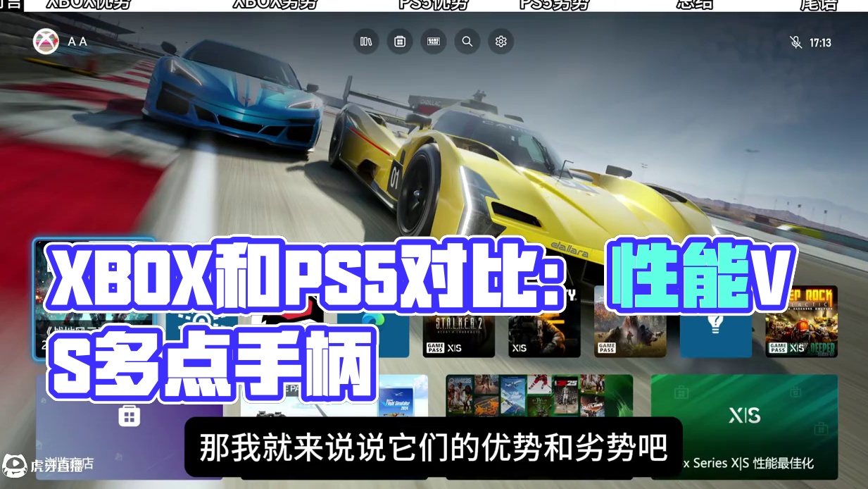This screenshot has width=868, height=489.
Task: Open the search magnifier icon
Action: 467,42
